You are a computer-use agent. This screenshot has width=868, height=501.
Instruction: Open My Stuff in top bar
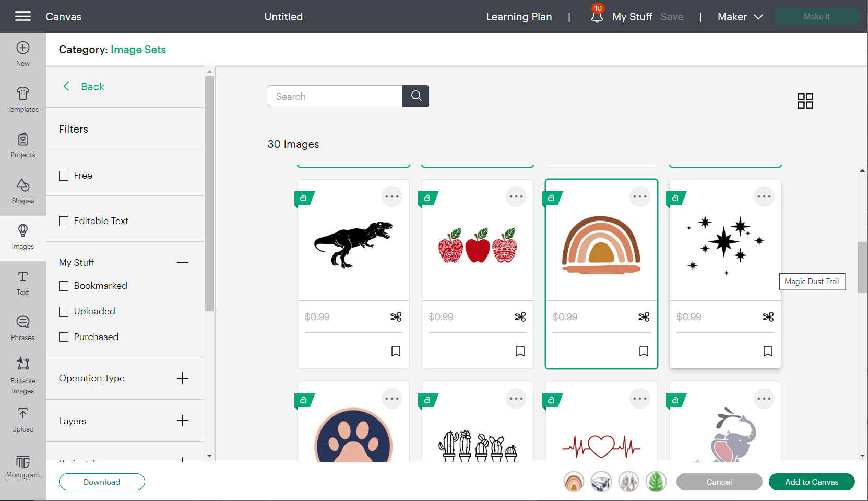click(632, 17)
